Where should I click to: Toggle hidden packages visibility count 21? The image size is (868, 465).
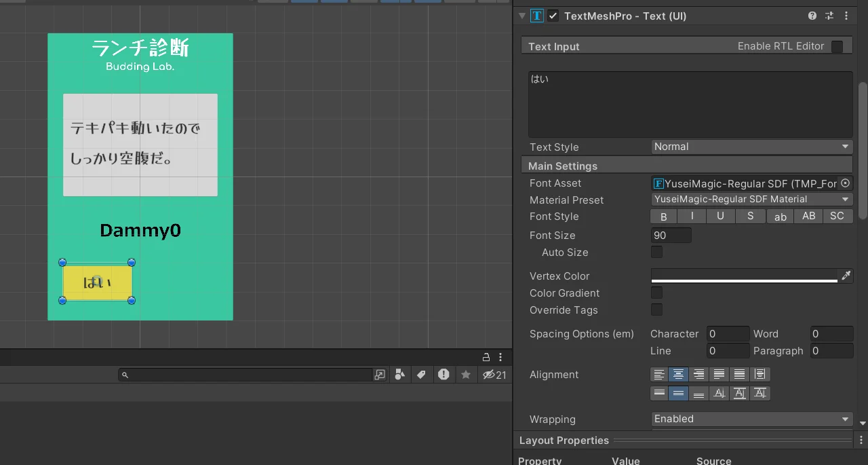pyautogui.click(x=494, y=375)
